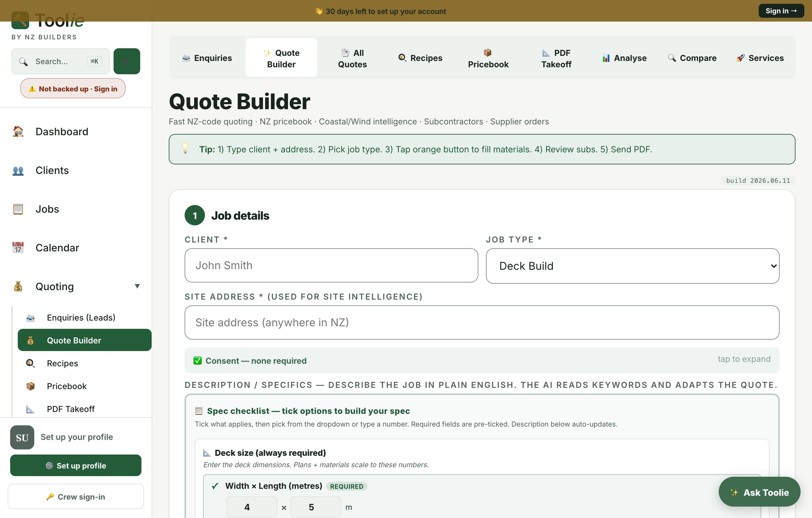Select the Quote Builder tab
Screen dimensions: 812x518
click(x=281, y=58)
